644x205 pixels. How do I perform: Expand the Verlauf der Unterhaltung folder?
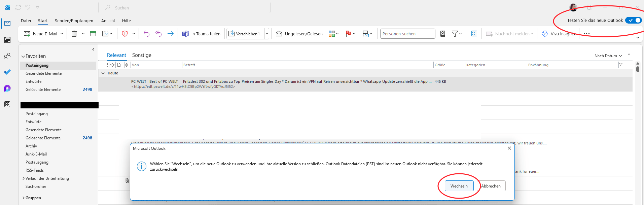[23, 178]
